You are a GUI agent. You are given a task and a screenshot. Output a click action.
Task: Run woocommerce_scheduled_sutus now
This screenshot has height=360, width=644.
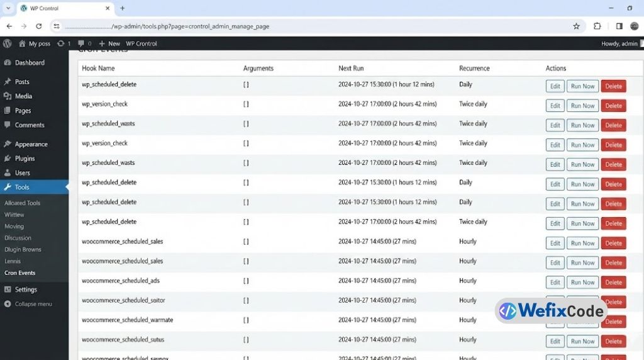pos(582,341)
